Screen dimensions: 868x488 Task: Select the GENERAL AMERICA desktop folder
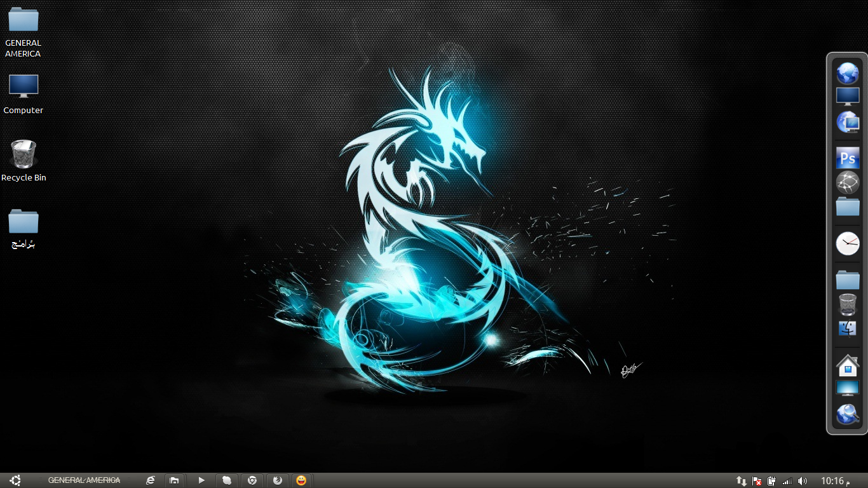[x=24, y=30]
